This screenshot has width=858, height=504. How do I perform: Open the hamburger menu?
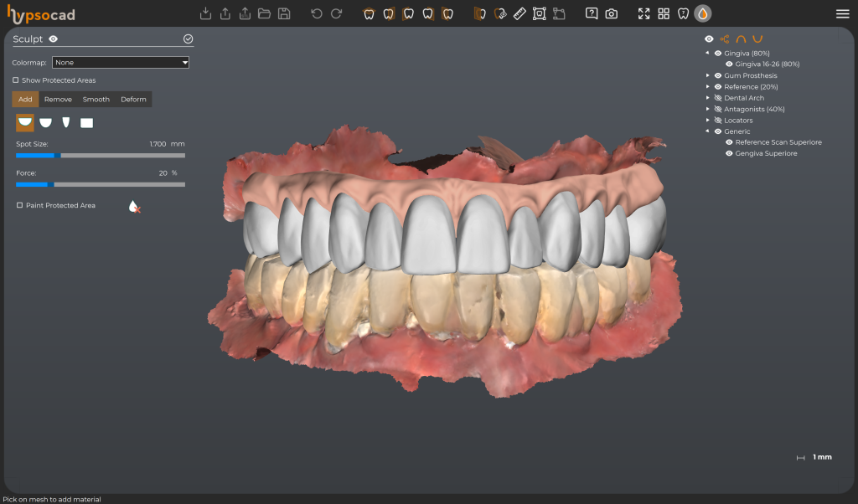pyautogui.click(x=842, y=13)
